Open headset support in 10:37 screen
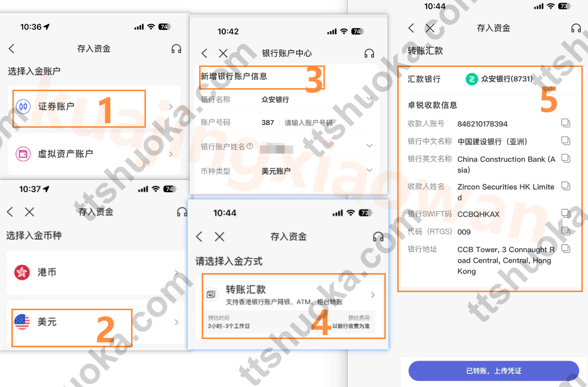The height and width of the screenshot is (387, 588). click(x=182, y=212)
